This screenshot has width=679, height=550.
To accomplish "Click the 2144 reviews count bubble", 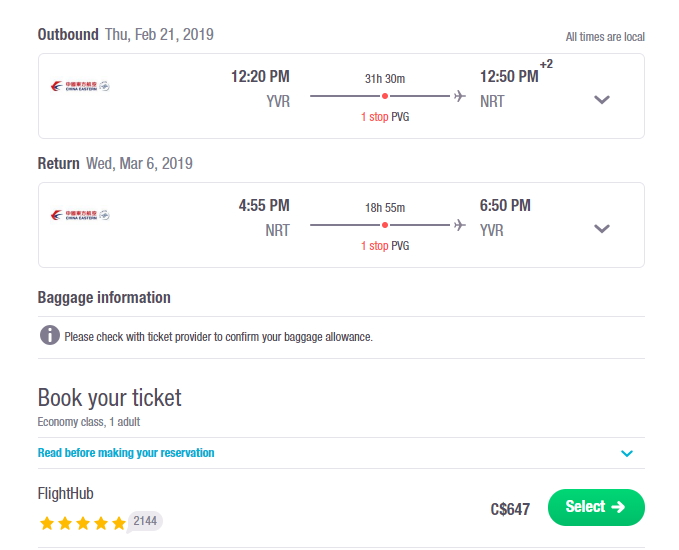I will 145,521.
